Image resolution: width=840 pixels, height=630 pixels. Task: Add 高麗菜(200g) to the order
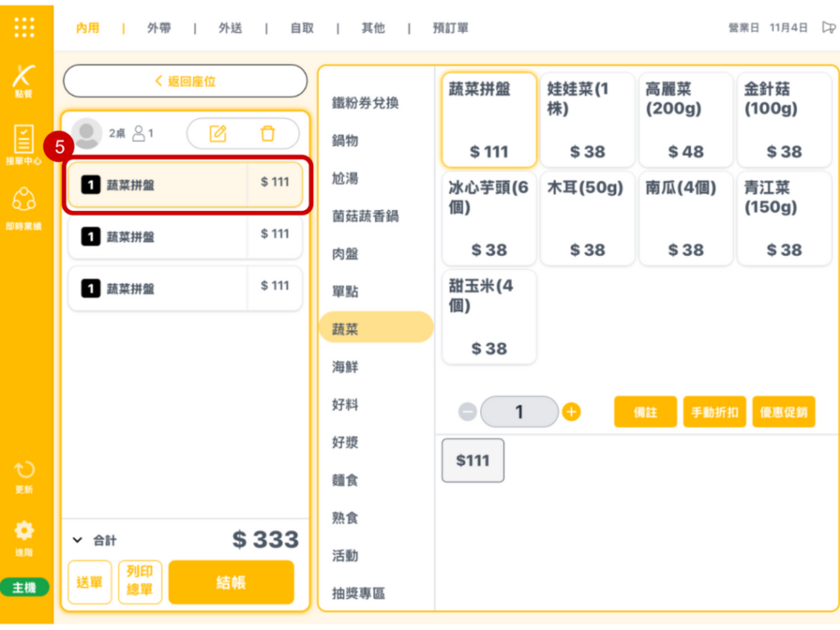point(686,120)
